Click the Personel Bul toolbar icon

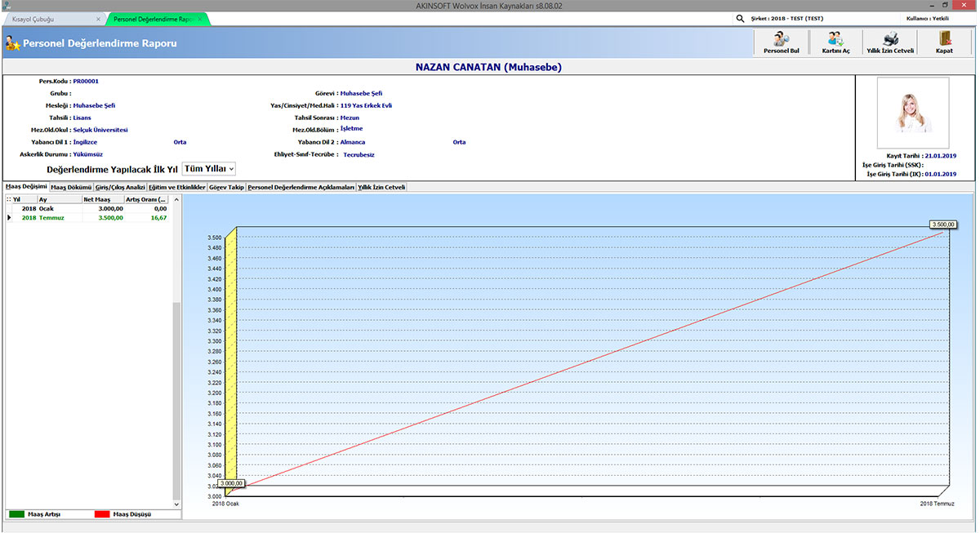coord(781,39)
